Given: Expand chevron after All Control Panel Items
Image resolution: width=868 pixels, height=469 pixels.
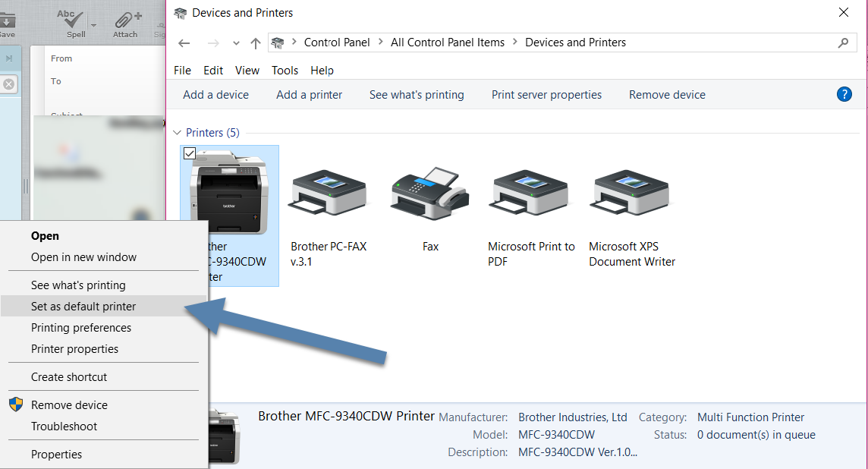Looking at the screenshot, I should click(515, 42).
